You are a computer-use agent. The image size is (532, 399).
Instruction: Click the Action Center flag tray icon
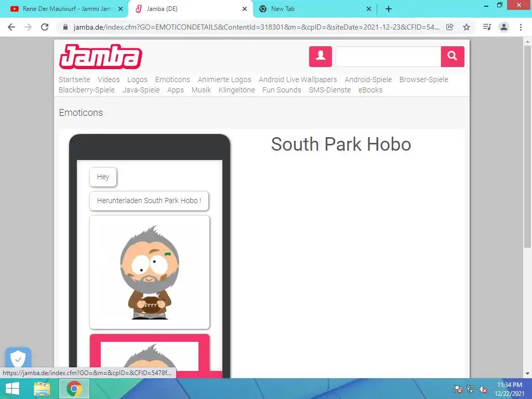[x=458, y=389]
